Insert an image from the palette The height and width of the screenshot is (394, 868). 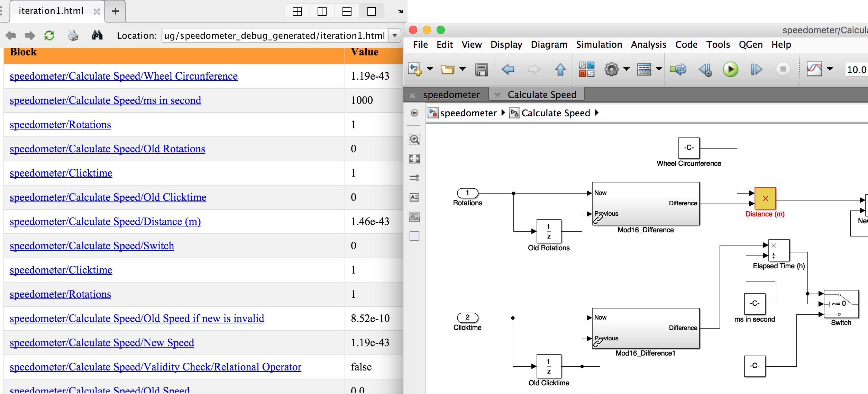coord(414,217)
